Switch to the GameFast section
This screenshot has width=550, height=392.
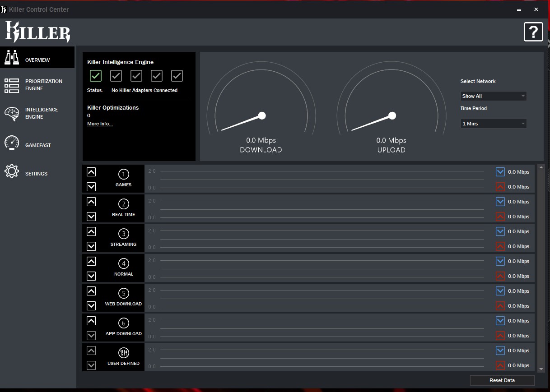[x=37, y=145]
